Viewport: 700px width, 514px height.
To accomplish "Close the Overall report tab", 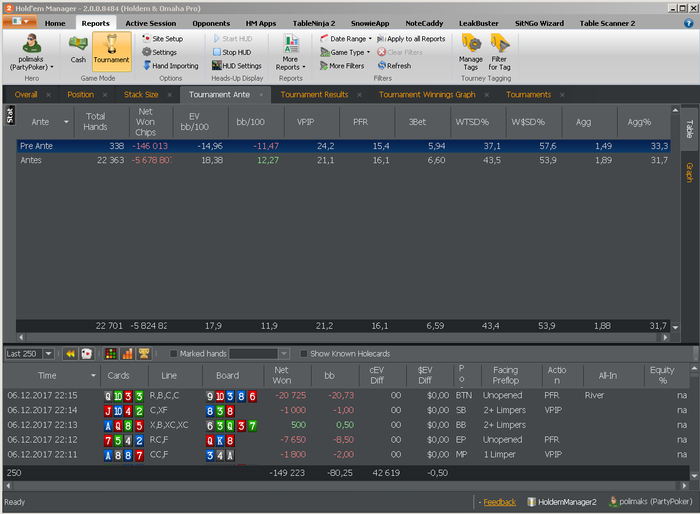I will [x=49, y=95].
